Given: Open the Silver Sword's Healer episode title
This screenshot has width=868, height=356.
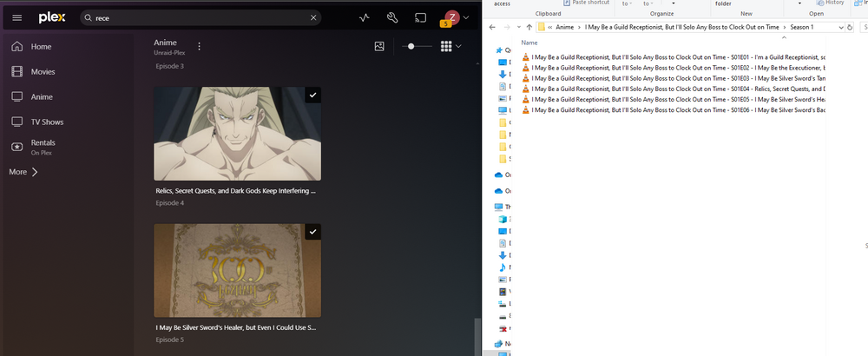Looking at the screenshot, I should 236,327.
